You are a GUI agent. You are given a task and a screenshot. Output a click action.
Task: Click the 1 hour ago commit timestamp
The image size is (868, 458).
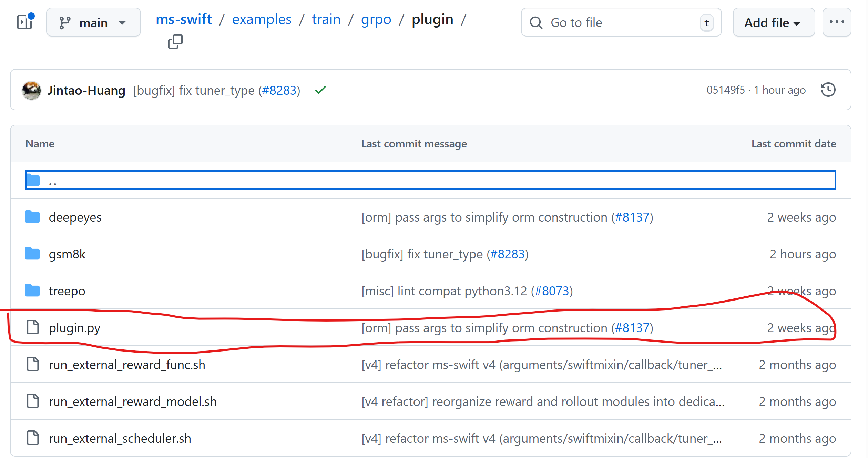[x=780, y=90]
